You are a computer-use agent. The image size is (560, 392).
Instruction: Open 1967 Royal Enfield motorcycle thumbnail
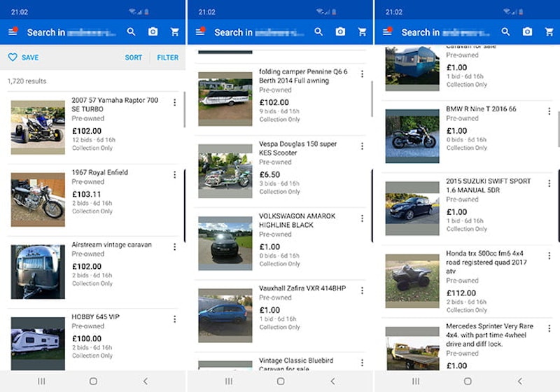38,199
